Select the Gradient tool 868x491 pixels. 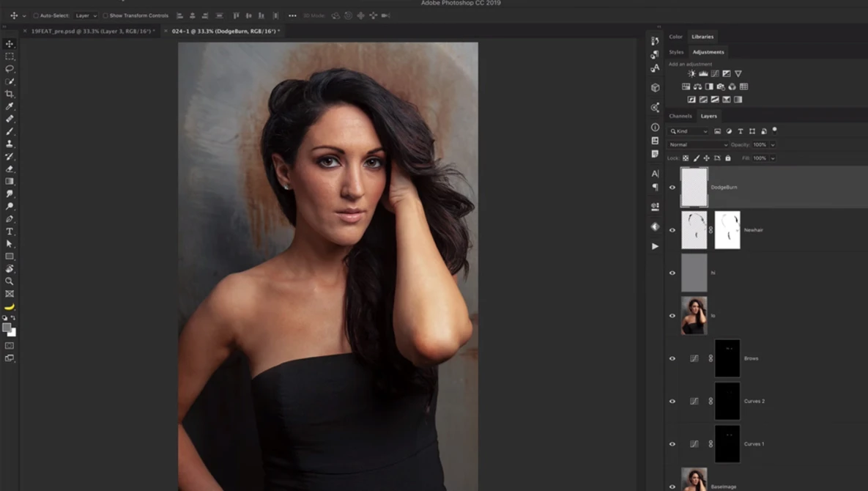[10, 182]
